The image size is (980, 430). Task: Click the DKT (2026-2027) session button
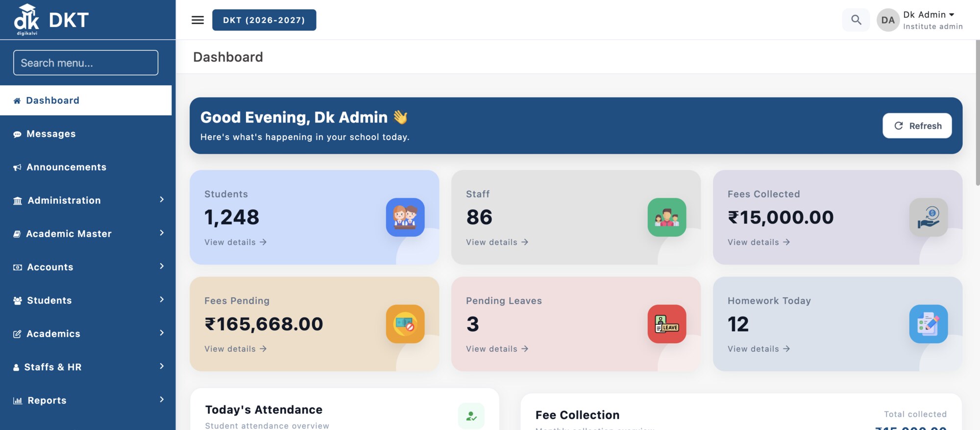coord(264,20)
